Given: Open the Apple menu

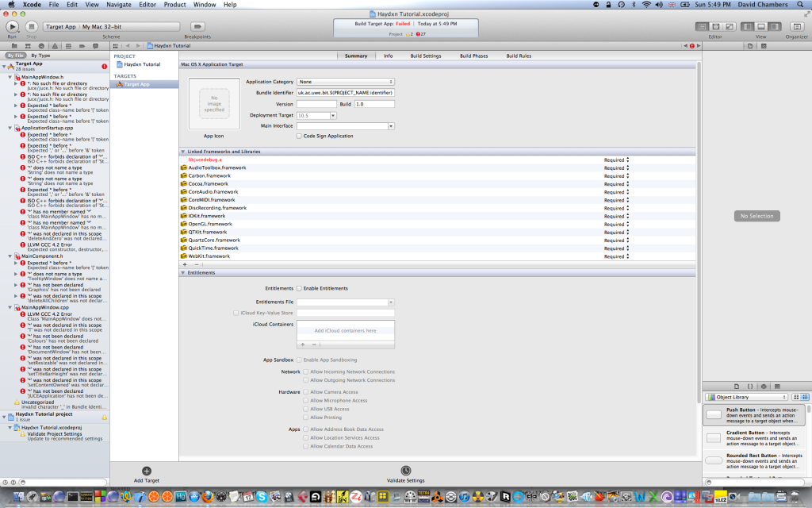Looking at the screenshot, I should pos(11,5).
